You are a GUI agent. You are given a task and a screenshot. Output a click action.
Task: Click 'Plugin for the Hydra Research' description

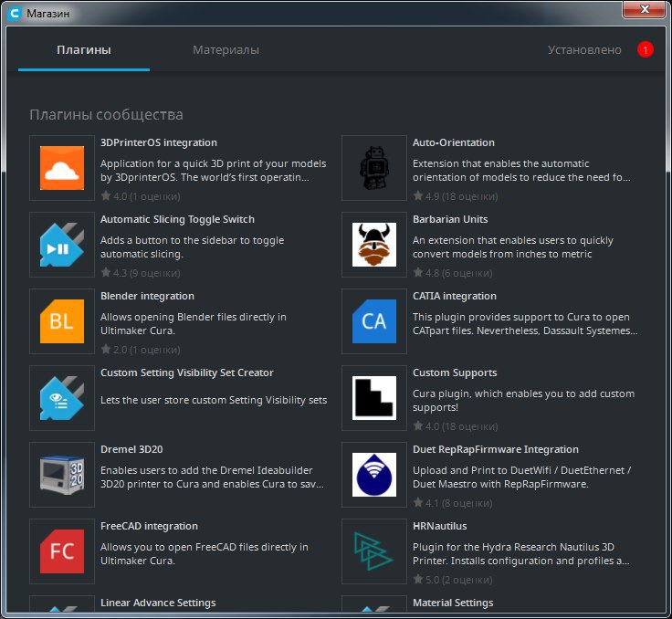tap(520, 554)
